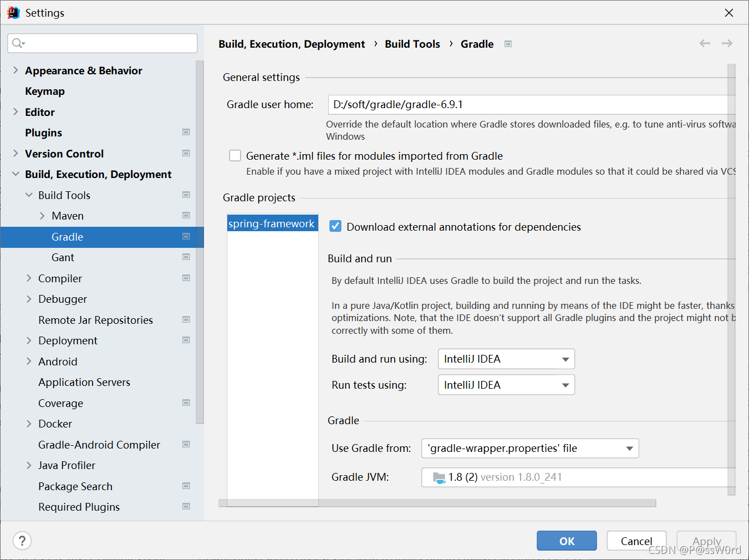
Task: Enable Generate *.iml files for modules checkbox
Action: (235, 156)
